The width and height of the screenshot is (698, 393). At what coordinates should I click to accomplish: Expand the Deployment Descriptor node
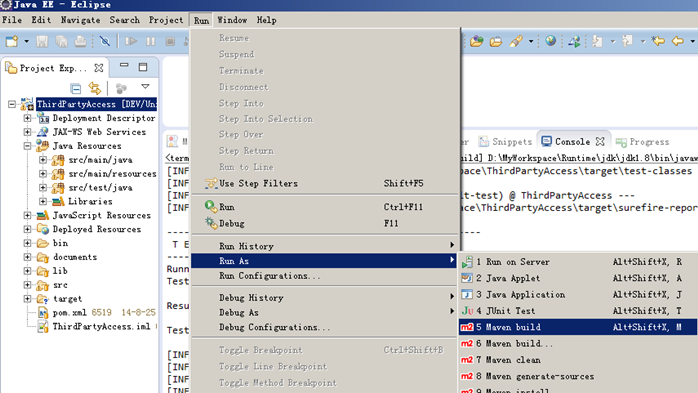click(x=28, y=118)
